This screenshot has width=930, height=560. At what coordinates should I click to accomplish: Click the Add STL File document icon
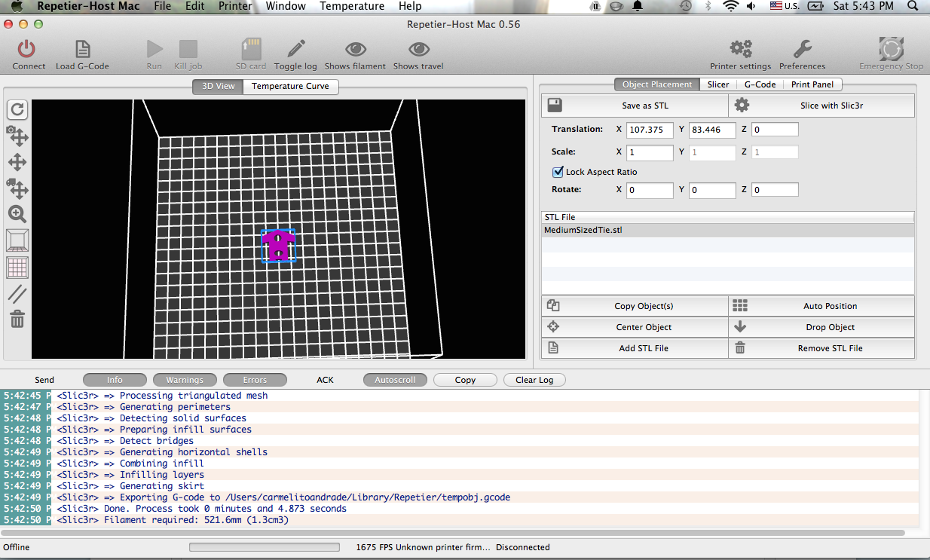click(x=553, y=347)
